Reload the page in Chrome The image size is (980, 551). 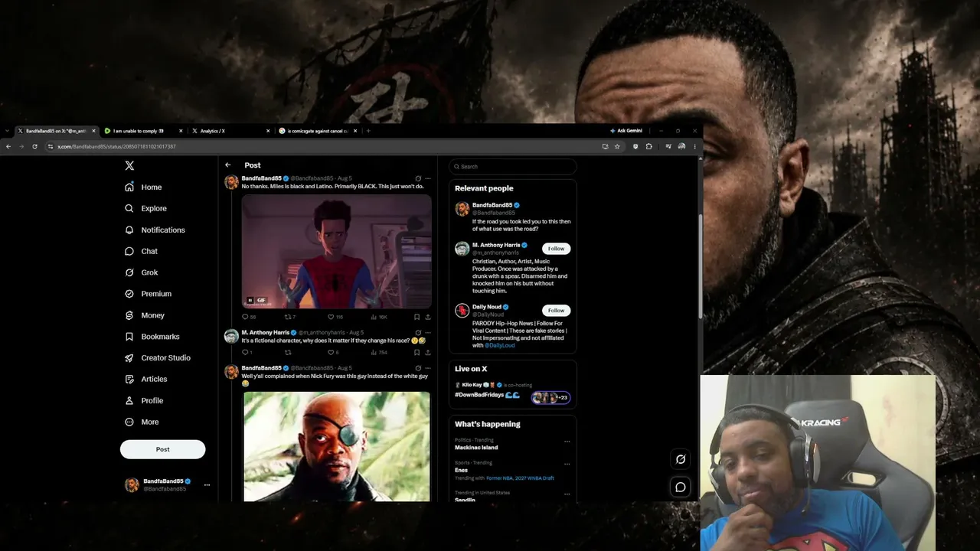pyautogui.click(x=34, y=146)
